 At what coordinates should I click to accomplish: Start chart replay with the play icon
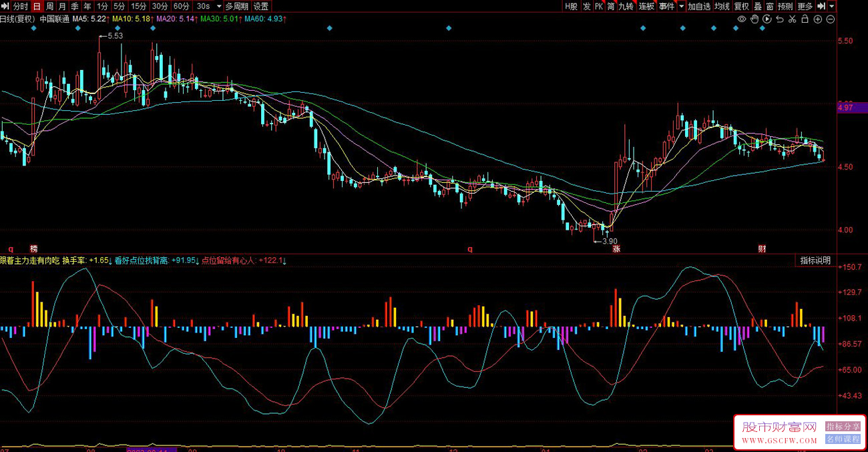point(767,19)
